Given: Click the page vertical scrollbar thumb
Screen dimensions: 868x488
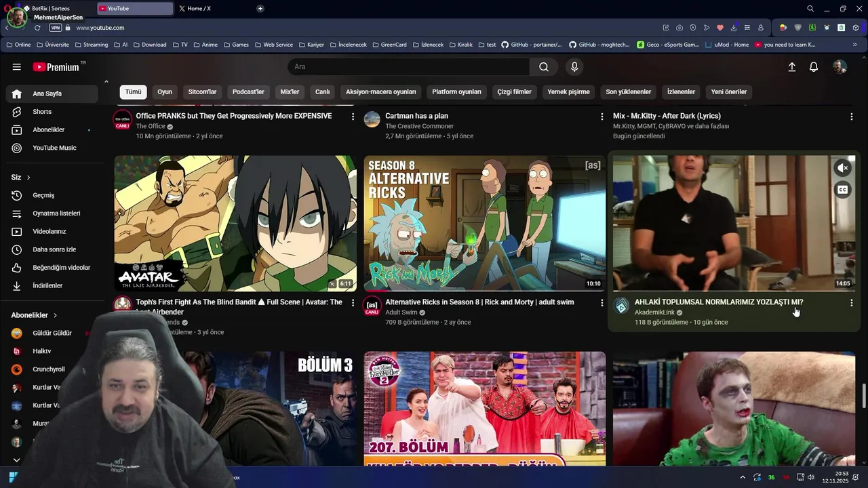Looking at the screenshot, I should (864, 396).
